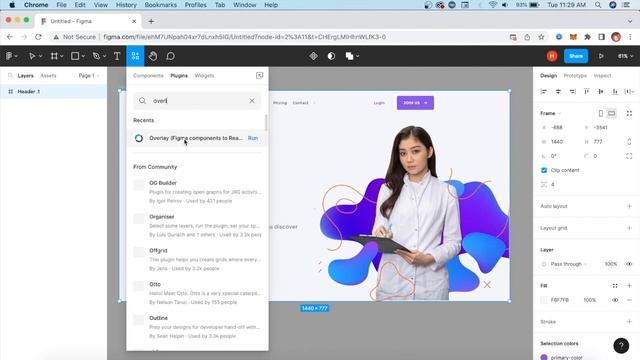Select the Move tool
Viewport: 640px width, 360px height.
pyautogui.click(x=32, y=56)
